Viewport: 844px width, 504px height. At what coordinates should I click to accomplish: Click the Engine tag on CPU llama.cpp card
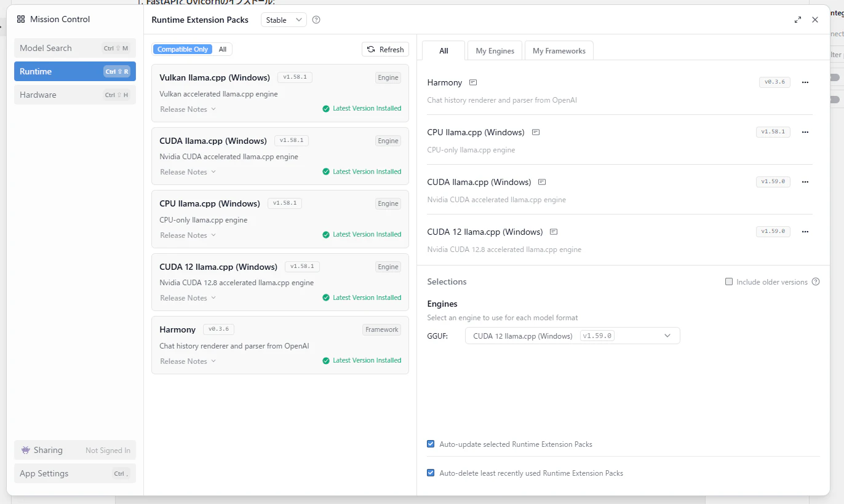[x=388, y=203]
